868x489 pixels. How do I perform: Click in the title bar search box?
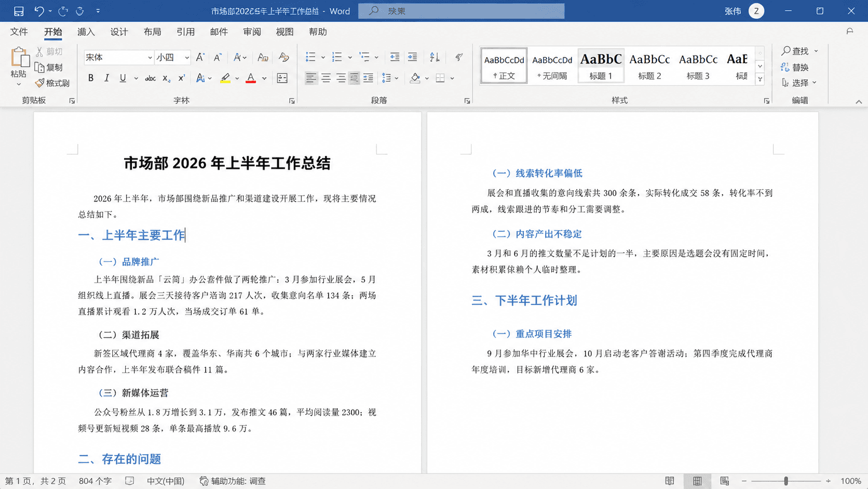point(461,11)
